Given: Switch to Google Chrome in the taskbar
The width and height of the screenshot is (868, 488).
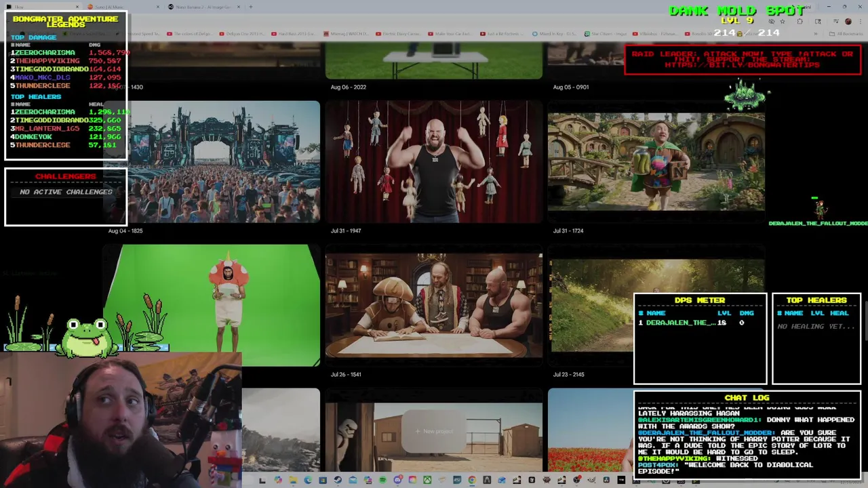Looking at the screenshot, I should point(472,481).
